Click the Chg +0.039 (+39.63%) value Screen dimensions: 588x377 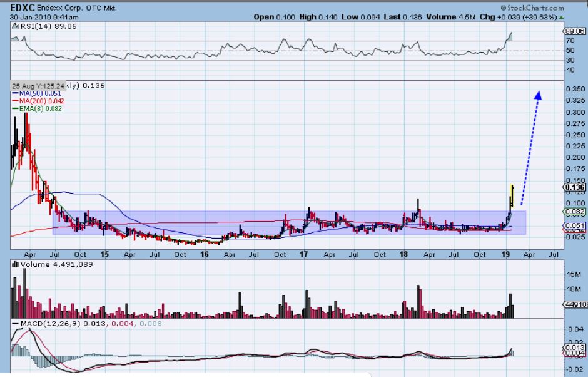coord(518,17)
